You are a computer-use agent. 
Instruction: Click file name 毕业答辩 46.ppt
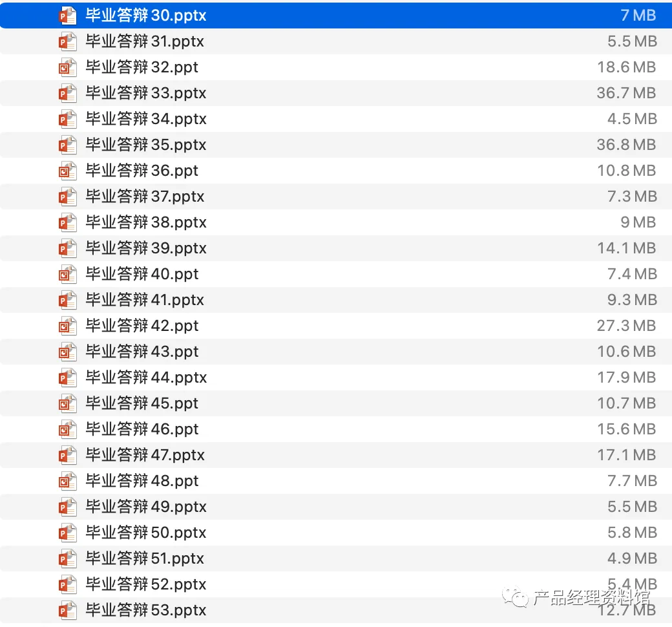click(x=142, y=429)
